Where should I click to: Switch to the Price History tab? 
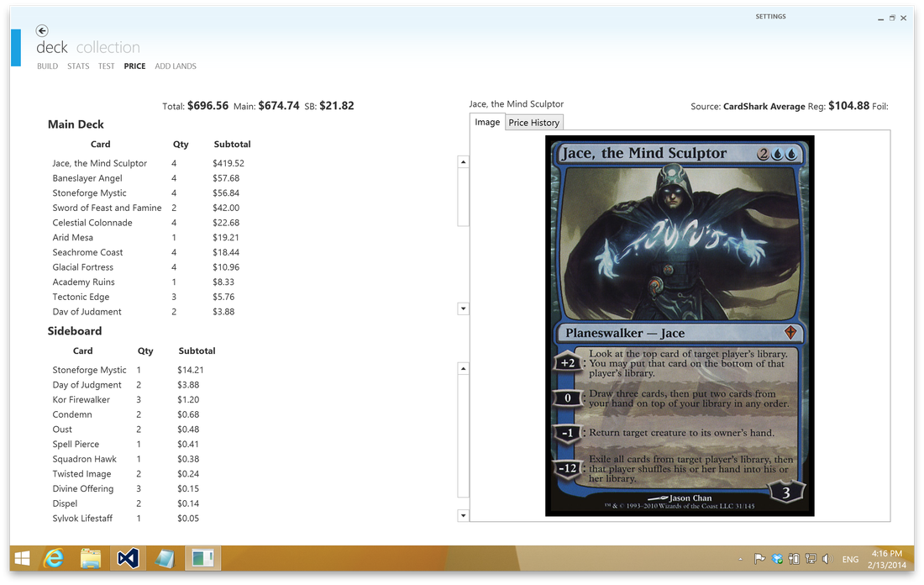click(534, 122)
